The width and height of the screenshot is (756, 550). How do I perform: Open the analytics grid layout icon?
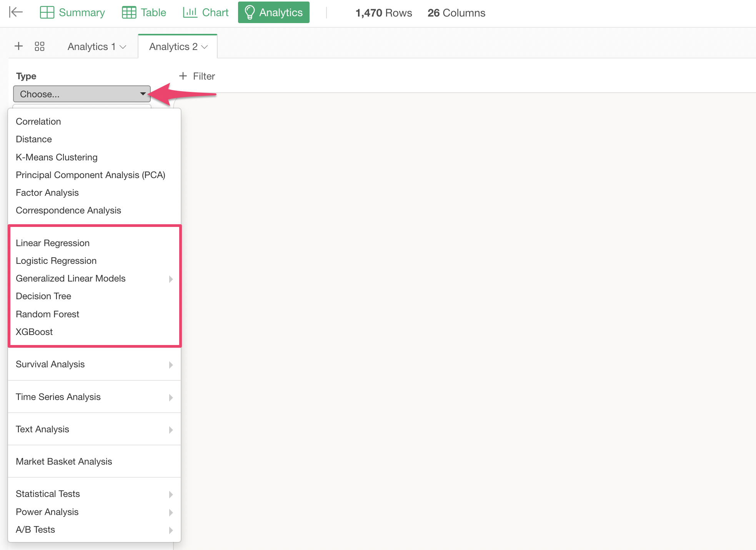(40, 47)
